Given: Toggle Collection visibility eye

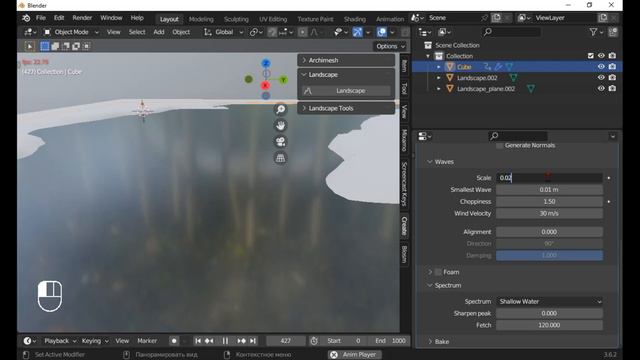Looking at the screenshot, I should click(601, 56).
